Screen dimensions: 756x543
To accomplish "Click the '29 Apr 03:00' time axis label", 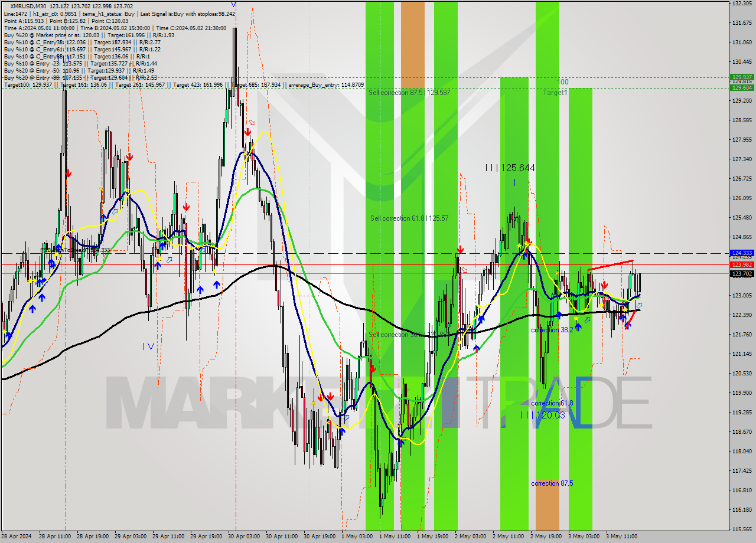I will (x=131, y=537).
